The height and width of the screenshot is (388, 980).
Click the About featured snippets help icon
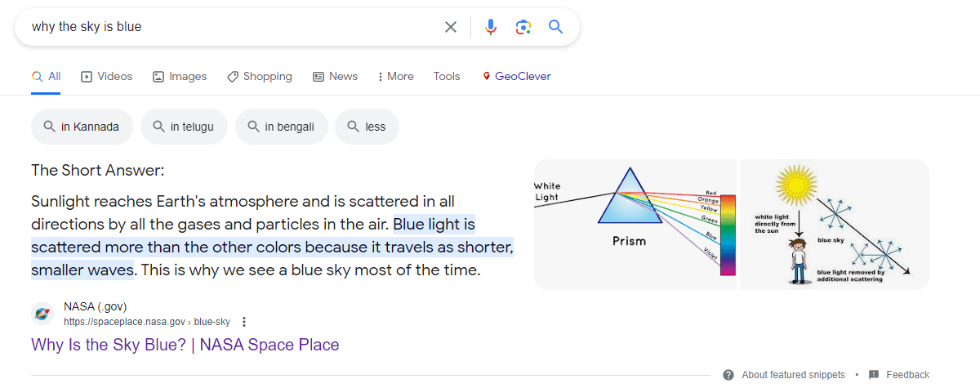728,375
